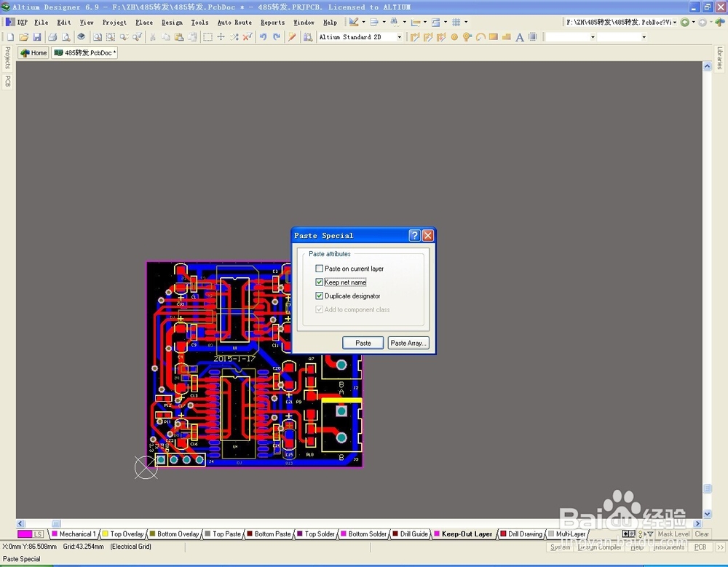Expand the grid settings dropdown arrow
This screenshot has height=567, width=728.
click(x=466, y=22)
